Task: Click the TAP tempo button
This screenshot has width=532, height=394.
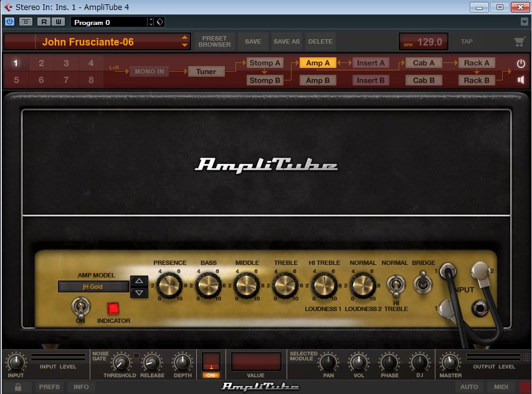Action: tap(467, 41)
